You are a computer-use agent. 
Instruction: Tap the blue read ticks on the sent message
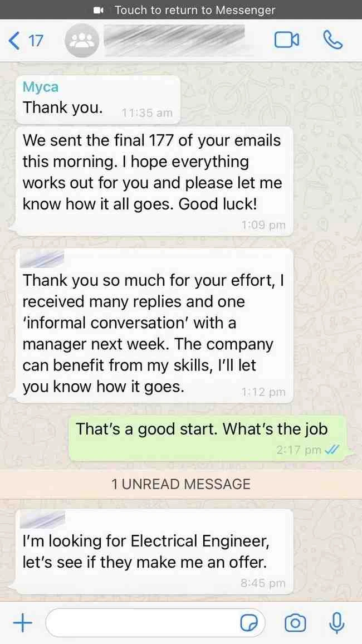tap(331, 450)
